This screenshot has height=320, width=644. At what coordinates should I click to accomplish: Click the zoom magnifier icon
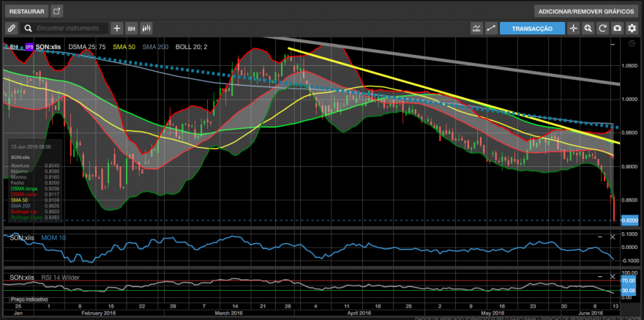588,29
